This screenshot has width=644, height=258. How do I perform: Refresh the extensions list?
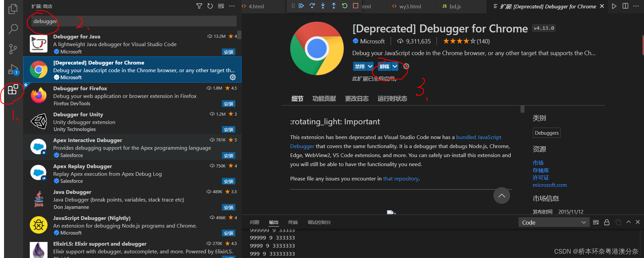pyautogui.click(x=210, y=6)
